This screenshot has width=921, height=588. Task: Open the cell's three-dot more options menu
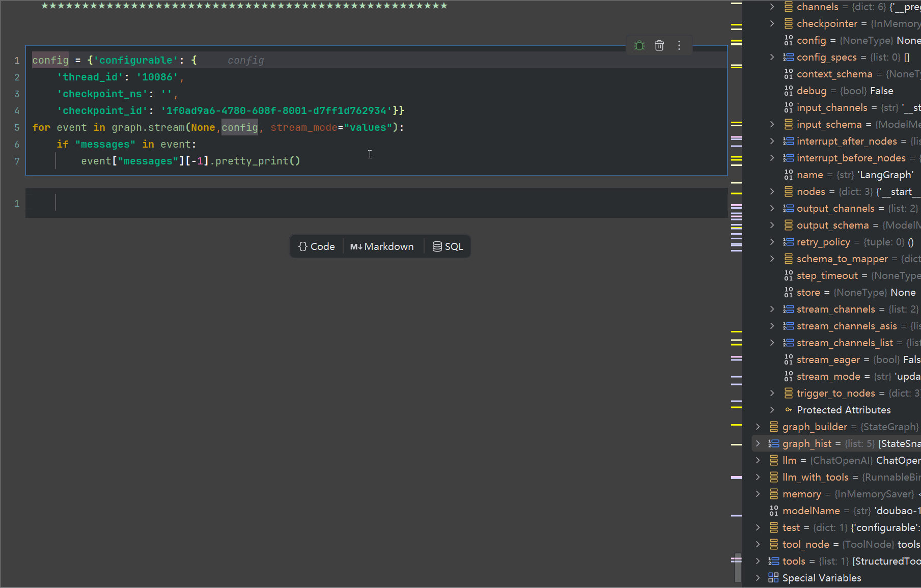click(679, 46)
